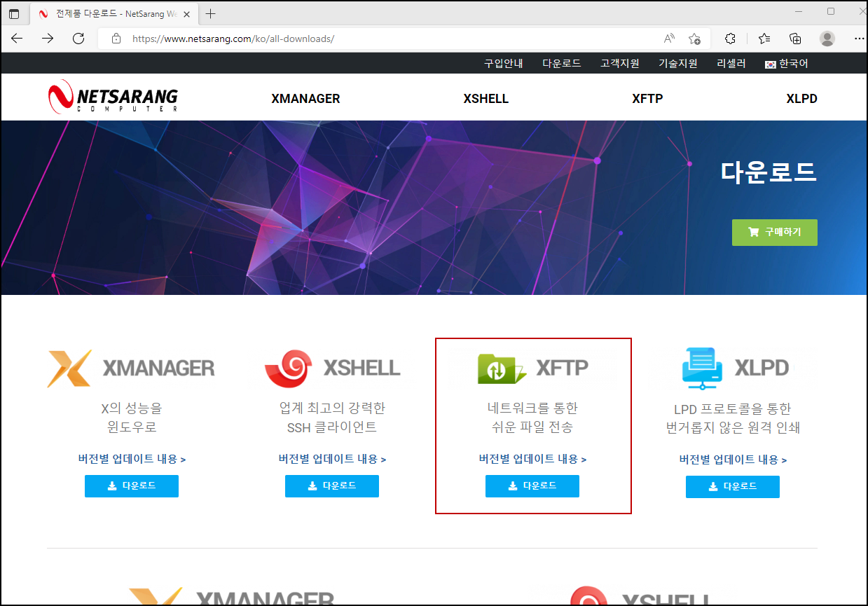Click the 다운로드 banner heading text
Viewport: 868px width, 606px height.
[x=769, y=172]
